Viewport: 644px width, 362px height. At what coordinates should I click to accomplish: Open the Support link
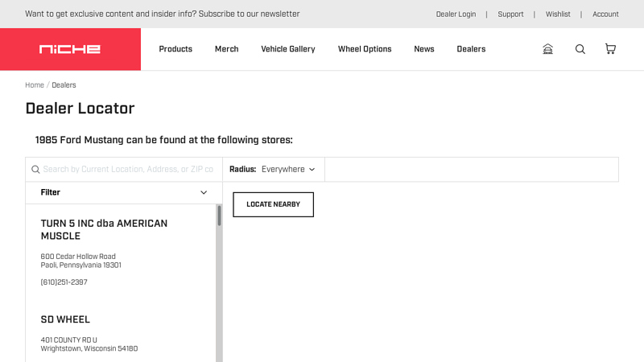[510, 14]
